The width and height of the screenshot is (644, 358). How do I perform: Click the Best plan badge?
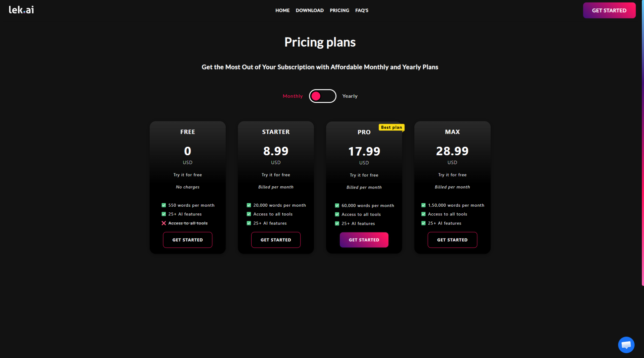pos(391,127)
